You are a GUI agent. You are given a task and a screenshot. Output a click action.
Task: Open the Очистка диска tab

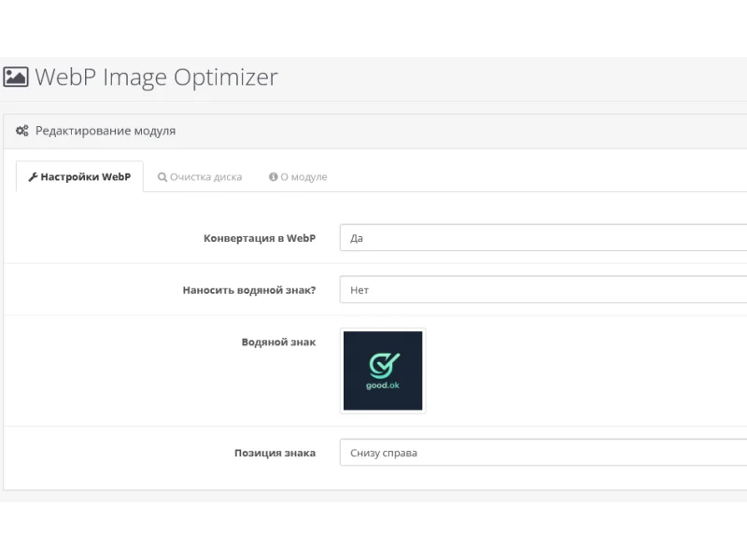[200, 177]
